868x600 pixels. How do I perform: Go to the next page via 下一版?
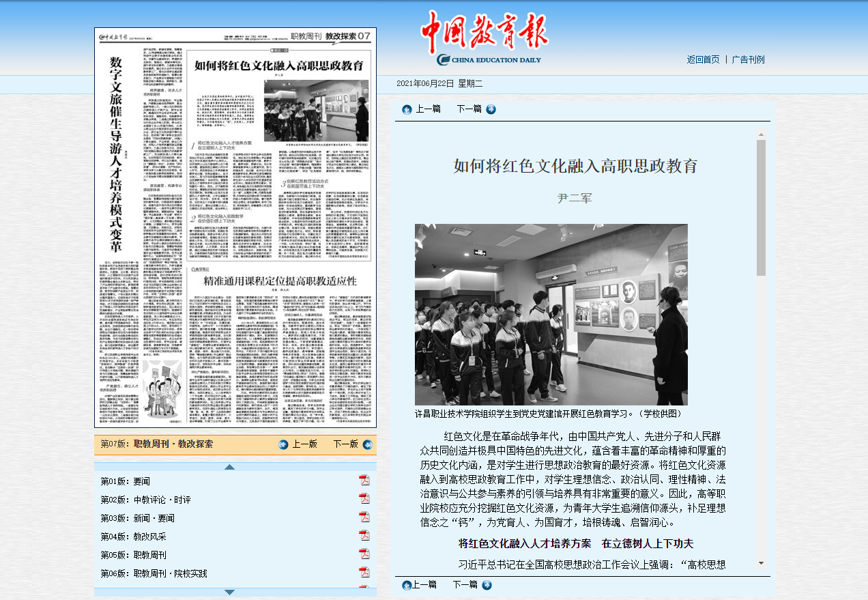point(346,444)
